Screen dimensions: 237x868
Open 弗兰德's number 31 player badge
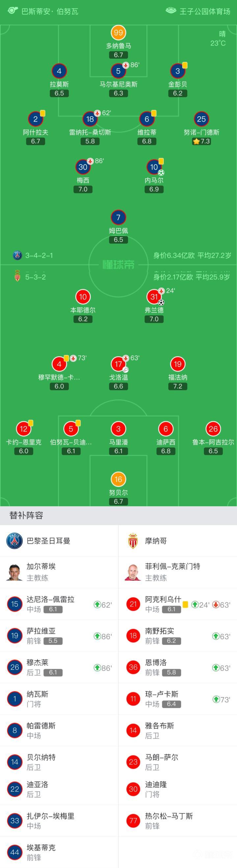pos(154,297)
